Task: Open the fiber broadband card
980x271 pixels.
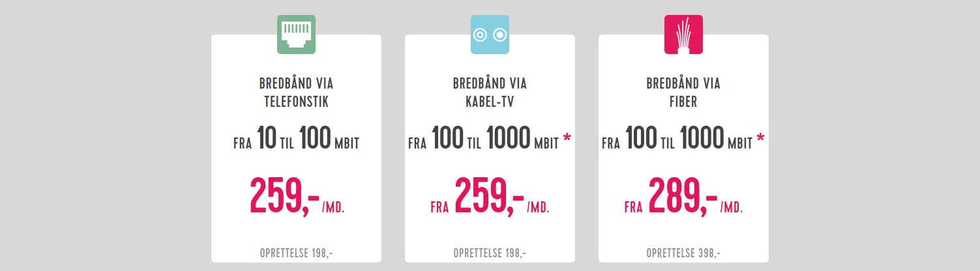Action: pos(683,149)
